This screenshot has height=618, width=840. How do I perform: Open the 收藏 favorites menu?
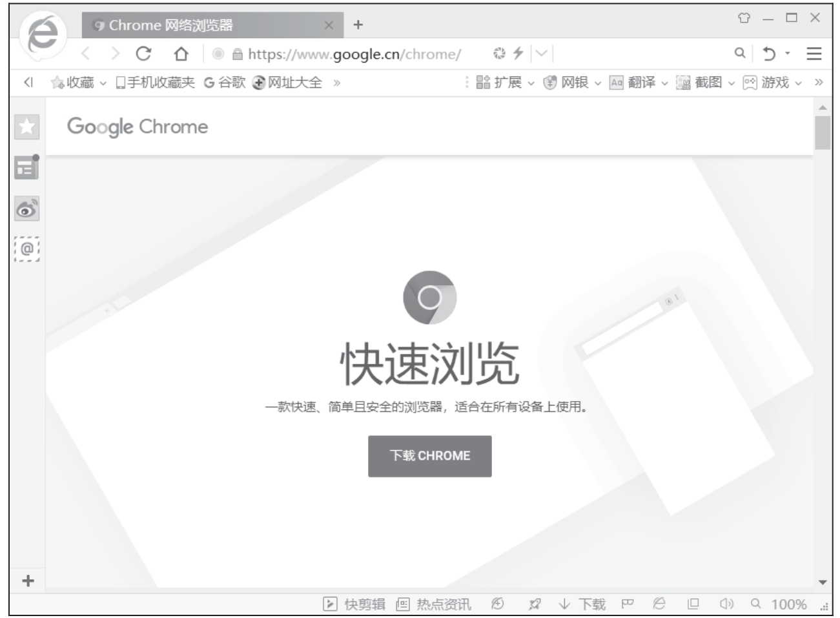click(x=78, y=83)
